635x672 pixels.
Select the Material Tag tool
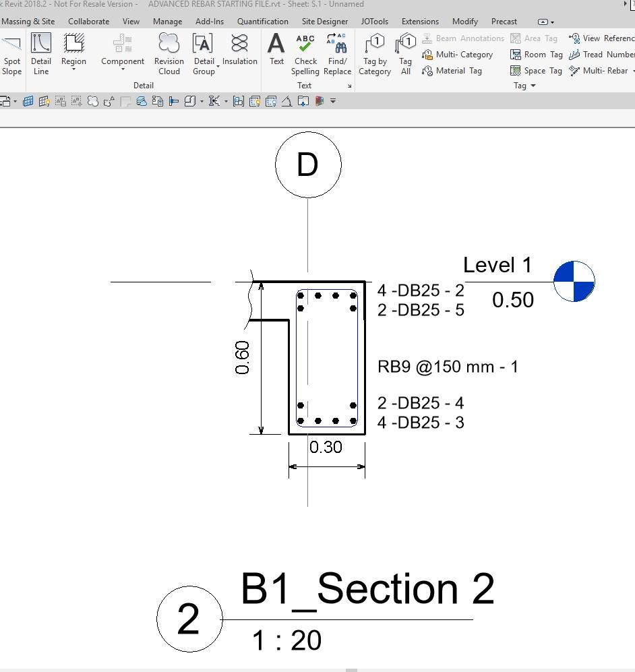coord(452,71)
